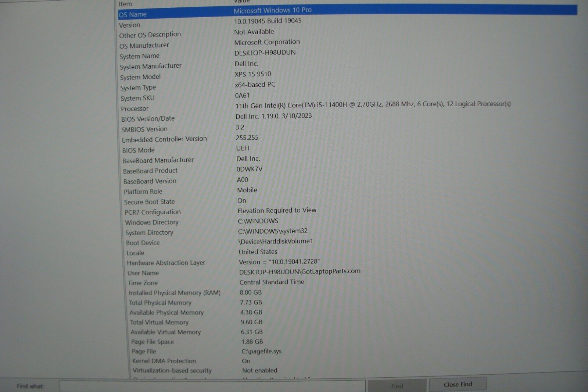The height and width of the screenshot is (392, 588).
Task: Click the XPS 15 9510 value
Action: (x=253, y=74)
